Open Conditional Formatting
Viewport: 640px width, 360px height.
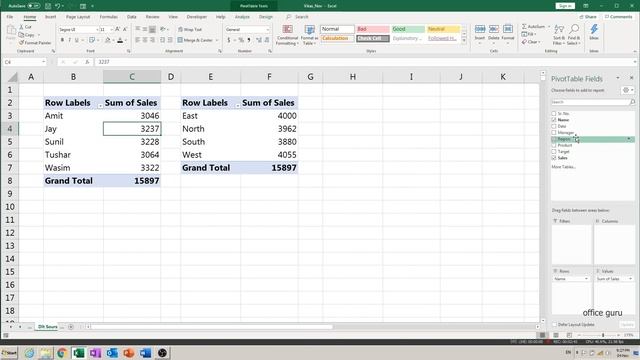287,35
